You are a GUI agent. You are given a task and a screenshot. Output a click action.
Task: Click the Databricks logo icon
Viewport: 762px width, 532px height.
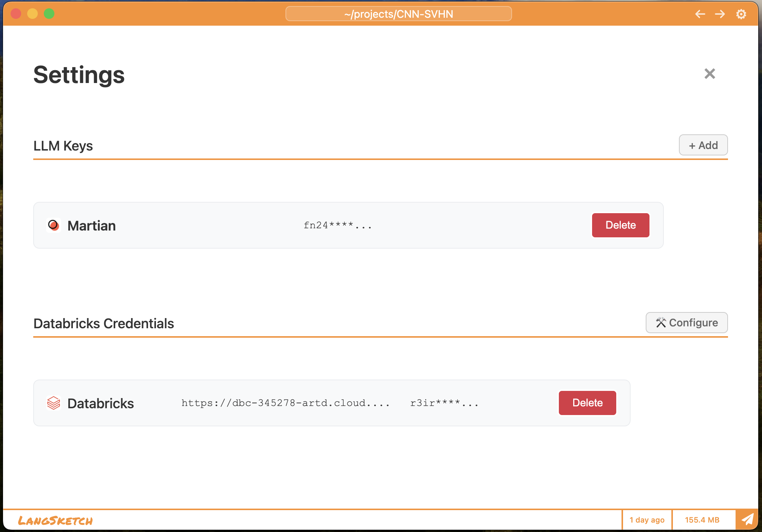[54, 403]
